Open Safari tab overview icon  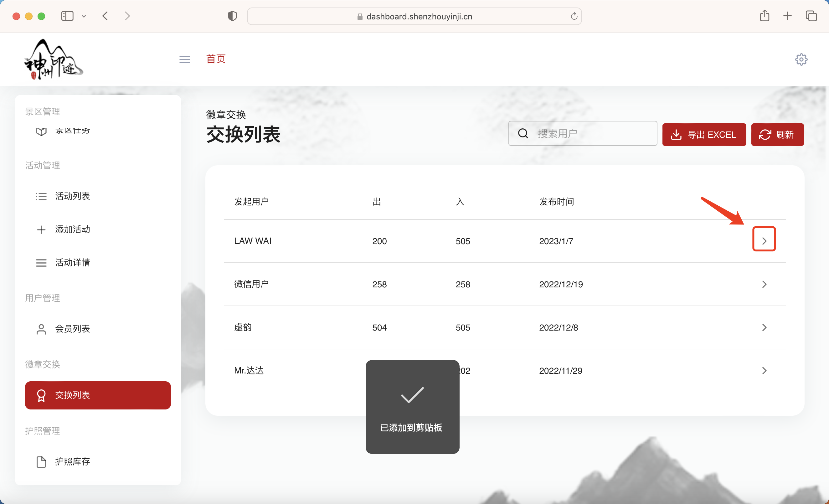[x=811, y=16]
